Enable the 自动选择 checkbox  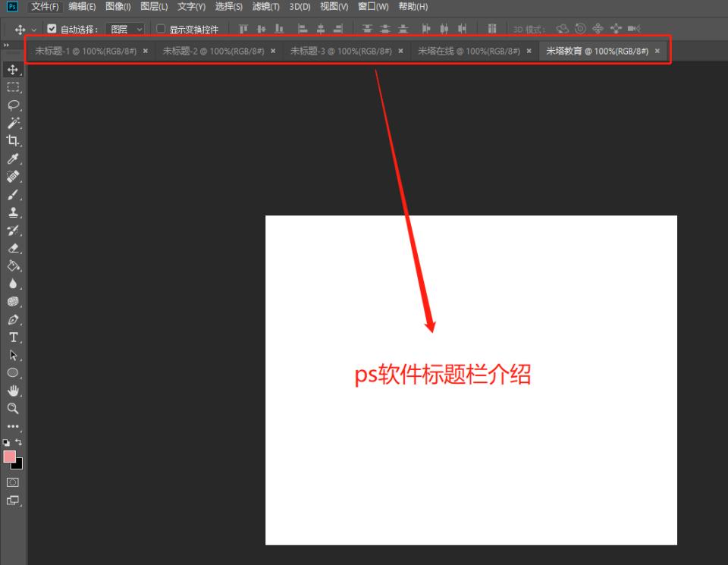pyautogui.click(x=52, y=29)
